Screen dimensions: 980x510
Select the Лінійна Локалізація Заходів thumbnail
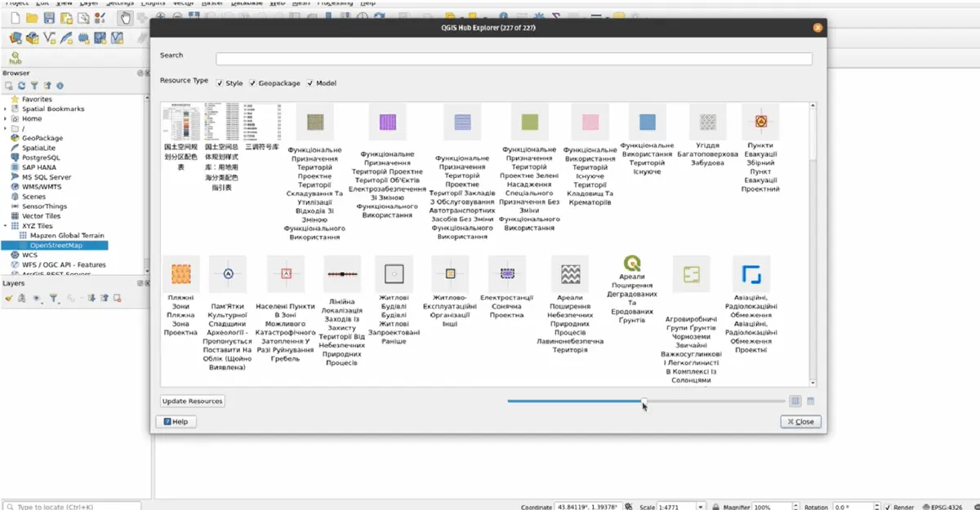pyautogui.click(x=342, y=274)
